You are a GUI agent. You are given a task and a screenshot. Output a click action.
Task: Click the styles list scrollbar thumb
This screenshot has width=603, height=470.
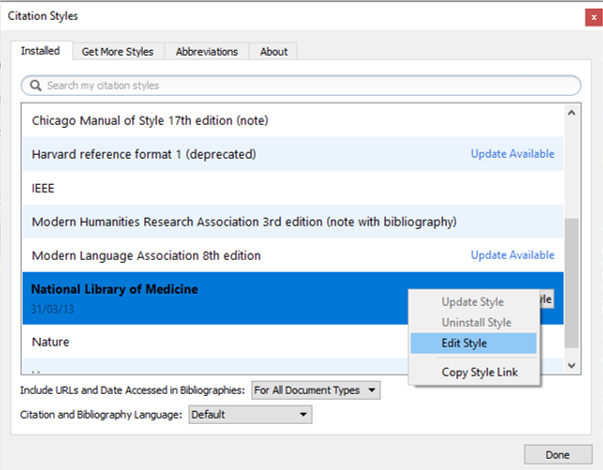click(x=571, y=283)
